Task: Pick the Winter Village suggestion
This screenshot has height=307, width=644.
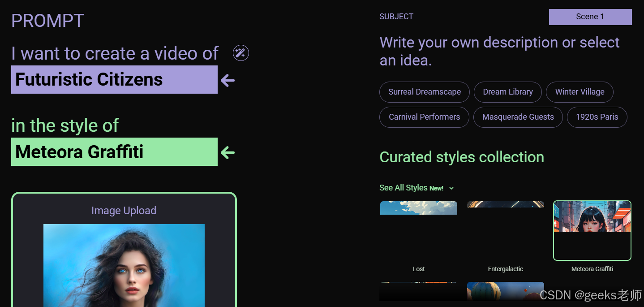Action: [580, 92]
